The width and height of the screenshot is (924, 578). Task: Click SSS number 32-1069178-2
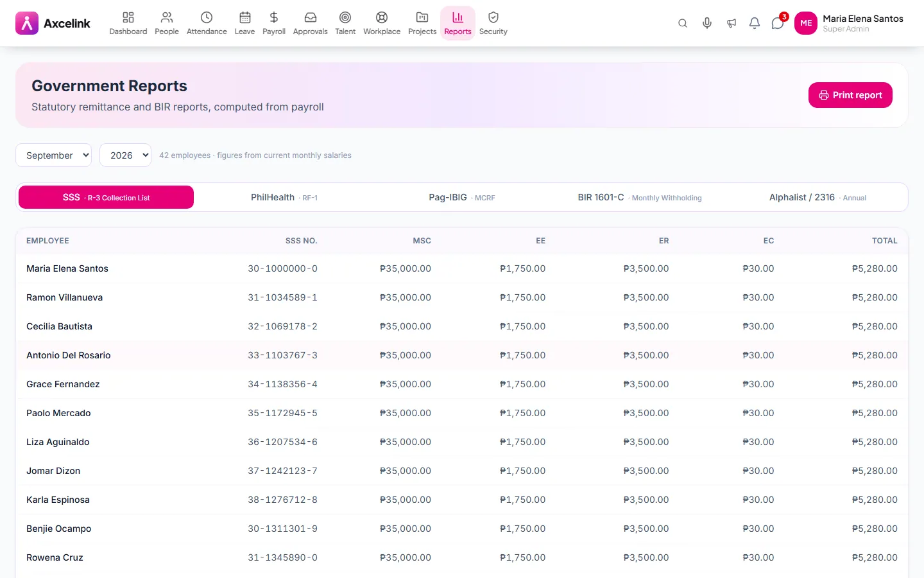282,326
